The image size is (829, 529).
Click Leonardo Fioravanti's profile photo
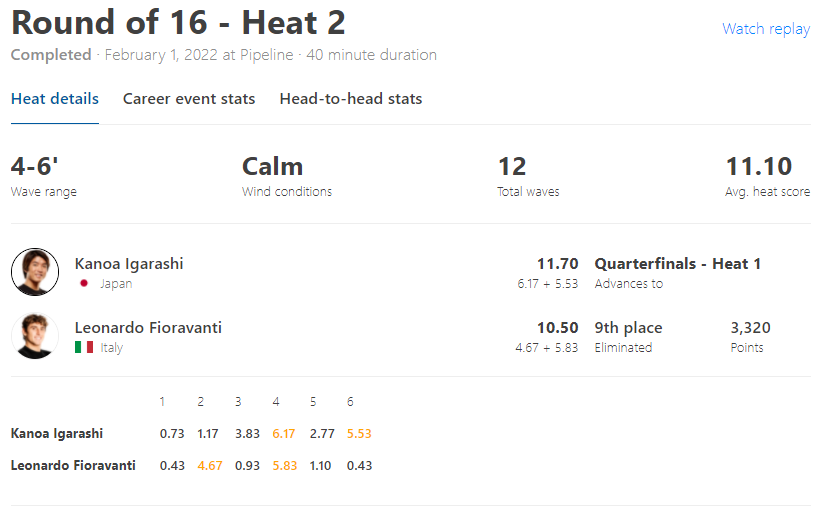coord(35,336)
